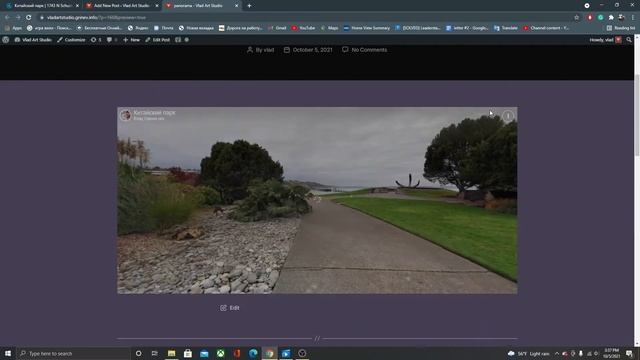Close the panorama - Vlad Art Studio tab

click(x=236, y=6)
